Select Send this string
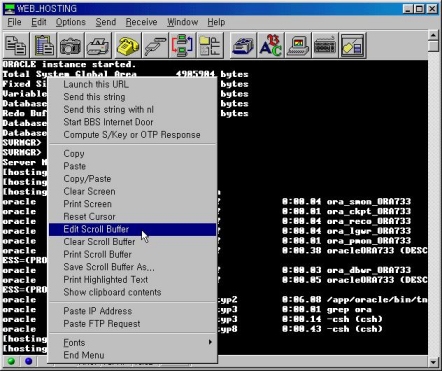This screenshot has width=442, height=371. tap(132, 97)
